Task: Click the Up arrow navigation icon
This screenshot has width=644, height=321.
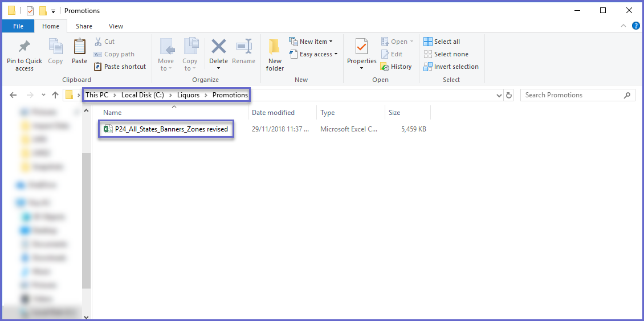Action: coord(55,95)
